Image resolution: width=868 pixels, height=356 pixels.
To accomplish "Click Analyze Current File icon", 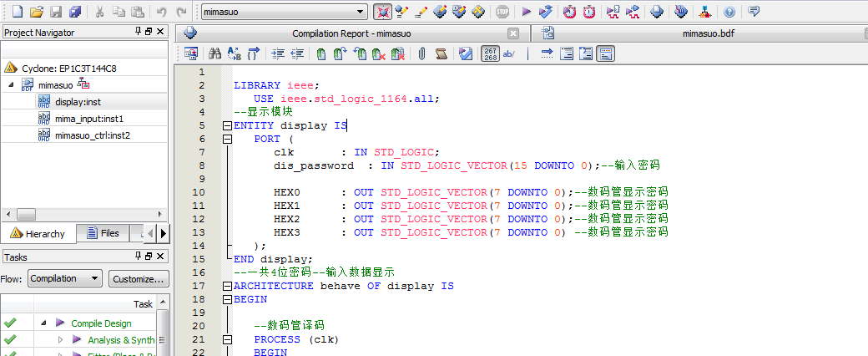I will (466, 53).
